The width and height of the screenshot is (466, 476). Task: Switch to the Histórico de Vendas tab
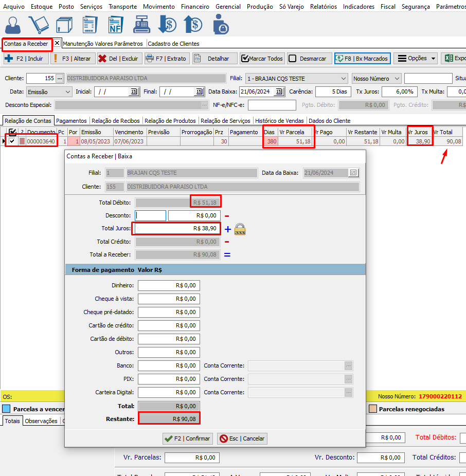279,121
